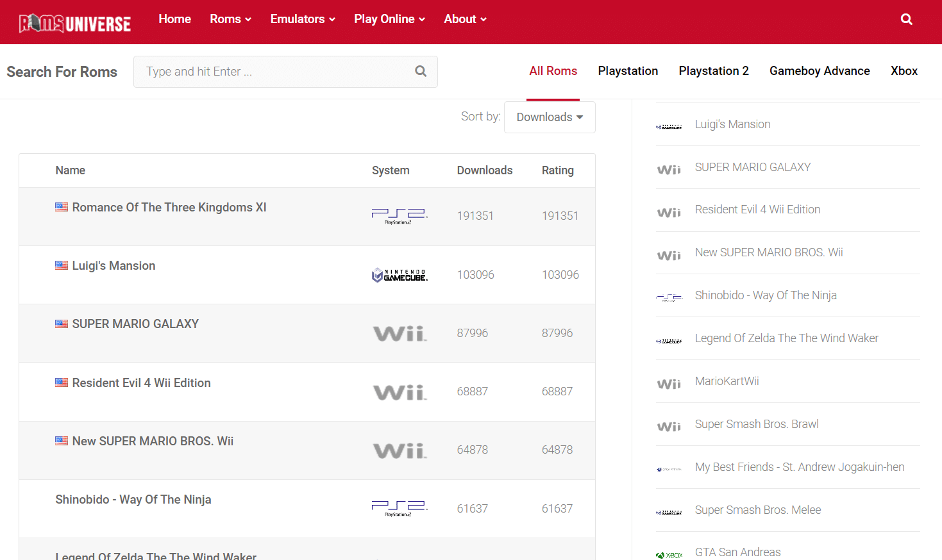Open sidebar link My Best Friends - St. Andrew Jogakuin-hen
The image size is (942, 560).
(x=800, y=467)
